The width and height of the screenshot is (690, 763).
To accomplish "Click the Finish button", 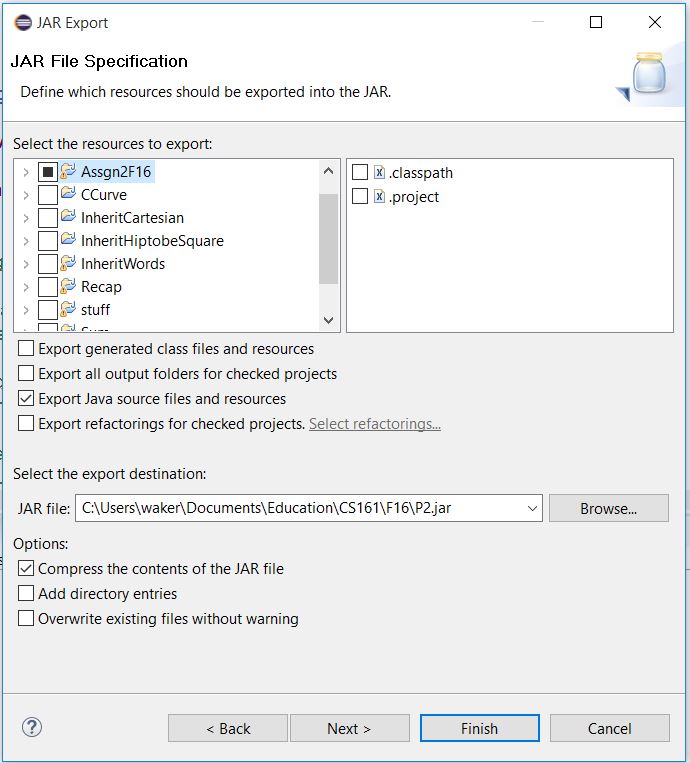I will (480, 728).
